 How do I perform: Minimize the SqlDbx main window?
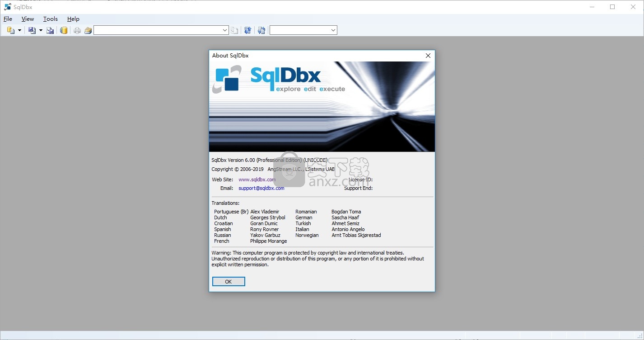592,7
